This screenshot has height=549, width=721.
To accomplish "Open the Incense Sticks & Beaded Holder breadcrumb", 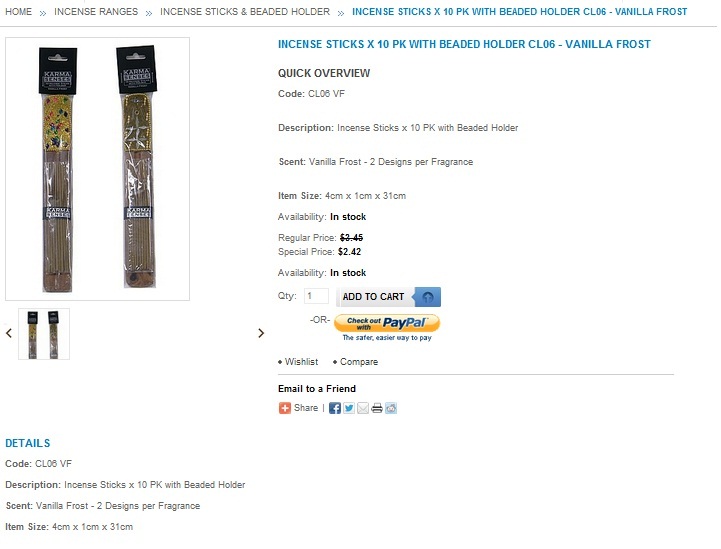I will 245,11.
